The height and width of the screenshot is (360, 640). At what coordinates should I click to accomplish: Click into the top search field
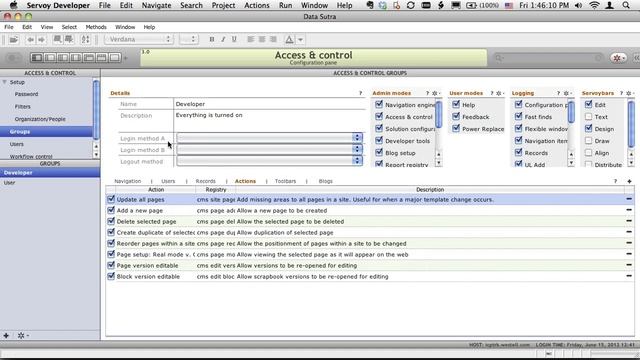point(548,58)
